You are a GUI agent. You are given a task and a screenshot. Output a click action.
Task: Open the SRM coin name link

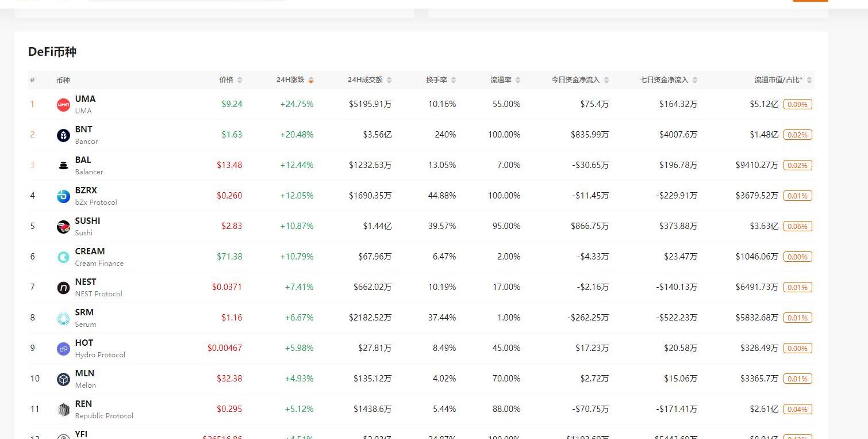[x=85, y=312]
